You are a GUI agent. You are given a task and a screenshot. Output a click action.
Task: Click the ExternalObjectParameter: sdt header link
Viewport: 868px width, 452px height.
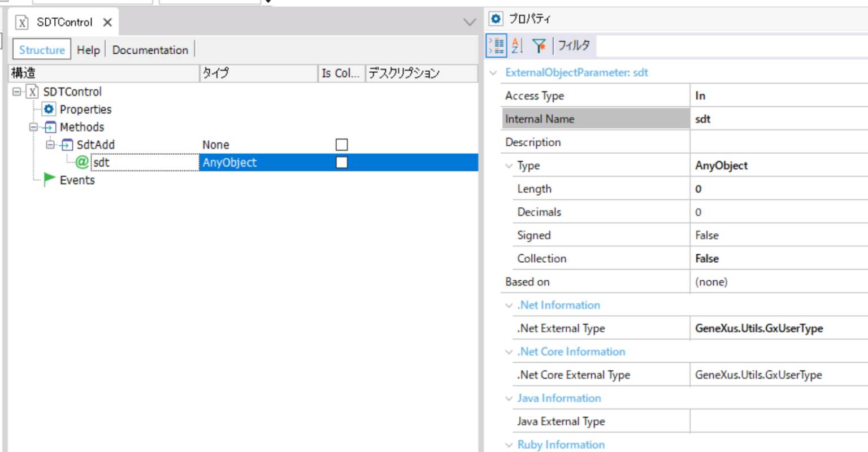[x=576, y=72]
